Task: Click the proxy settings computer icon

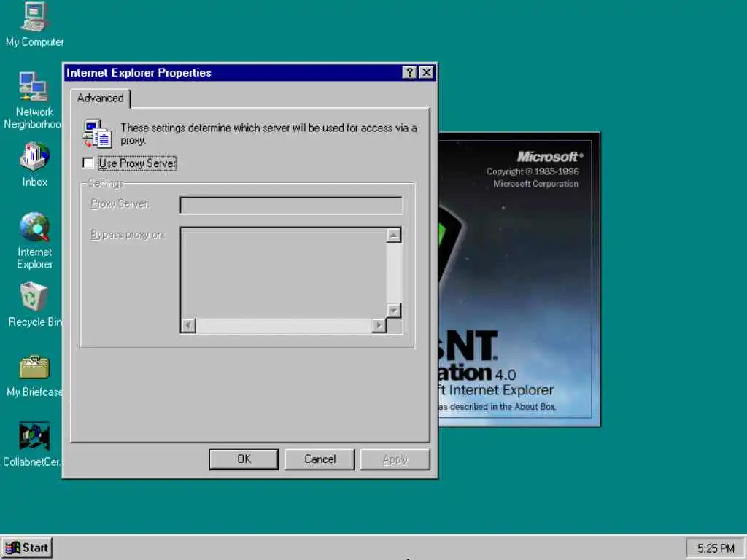Action: click(97, 134)
